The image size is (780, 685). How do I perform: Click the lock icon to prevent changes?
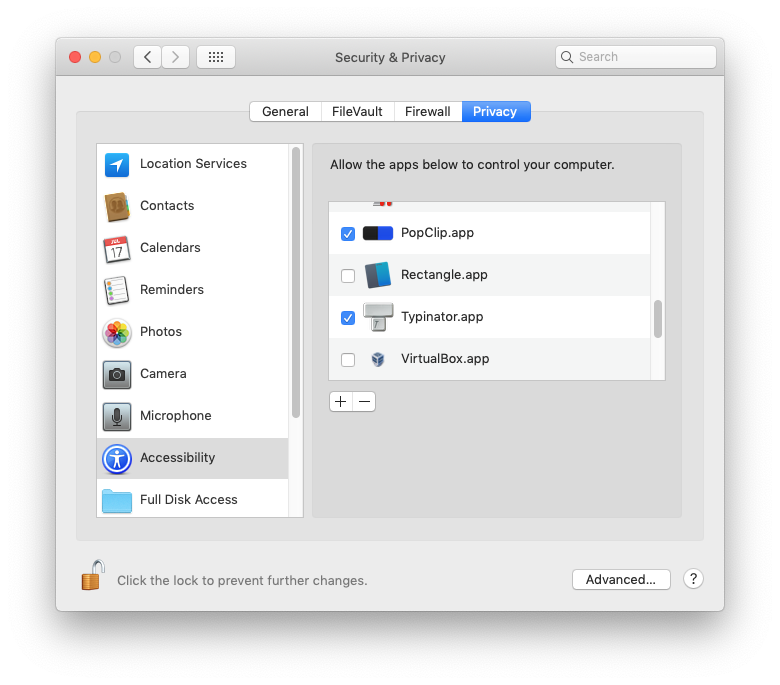coord(93,575)
